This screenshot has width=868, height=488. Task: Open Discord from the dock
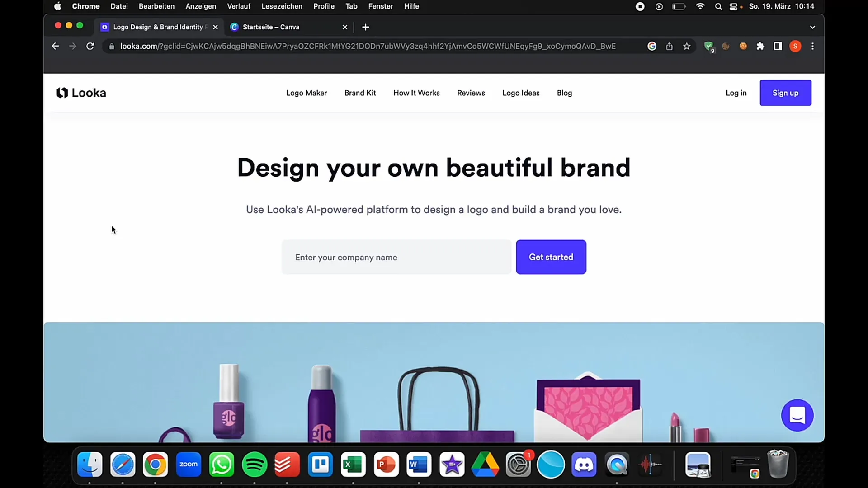pyautogui.click(x=585, y=465)
